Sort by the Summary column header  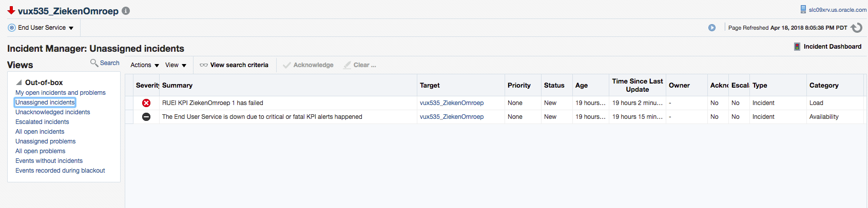click(x=177, y=86)
